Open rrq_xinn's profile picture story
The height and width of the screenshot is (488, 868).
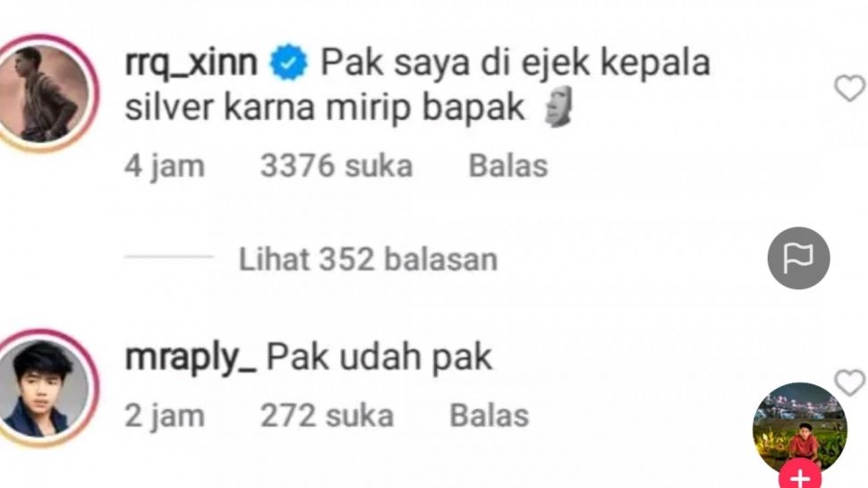pos(44,93)
